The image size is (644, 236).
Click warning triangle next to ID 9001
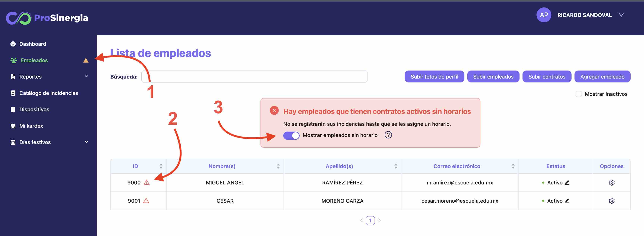tap(146, 200)
